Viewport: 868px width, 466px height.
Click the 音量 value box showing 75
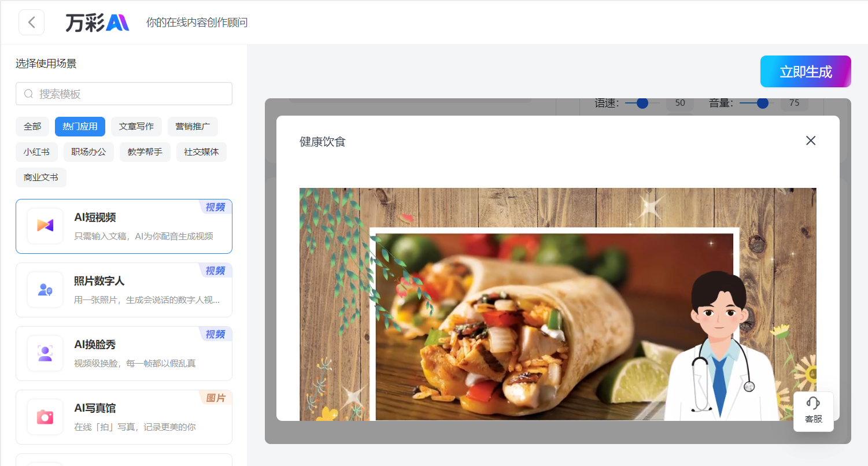point(795,103)
